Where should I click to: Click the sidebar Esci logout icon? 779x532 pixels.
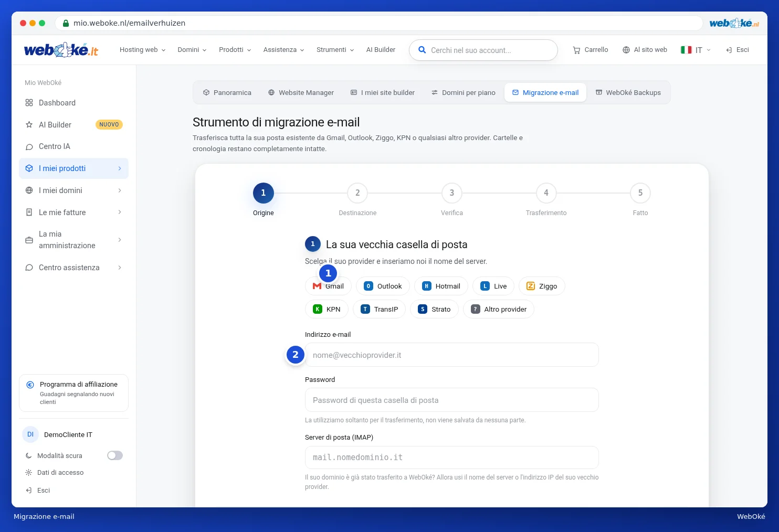[29, 491]
